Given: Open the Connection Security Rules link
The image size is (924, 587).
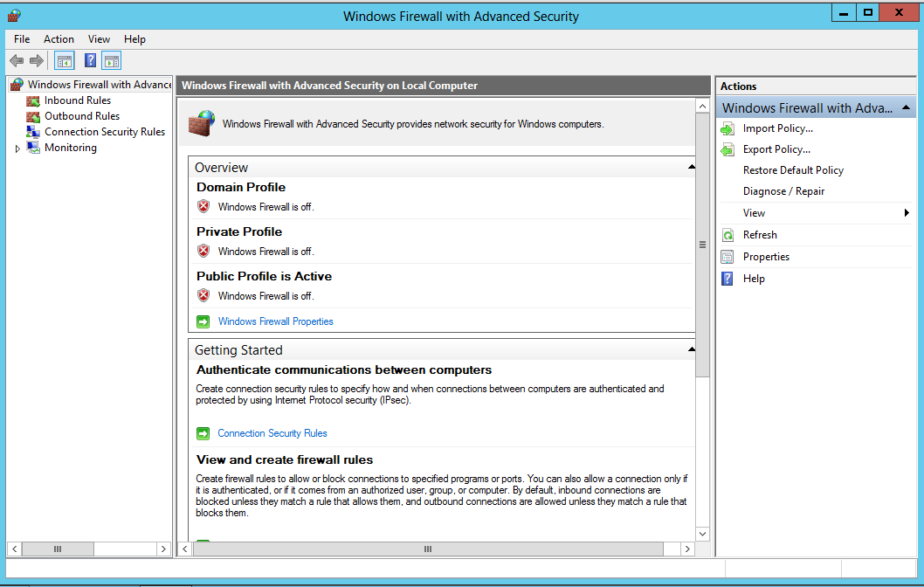Looking at the screenshot, I should (x=272, y=434).
